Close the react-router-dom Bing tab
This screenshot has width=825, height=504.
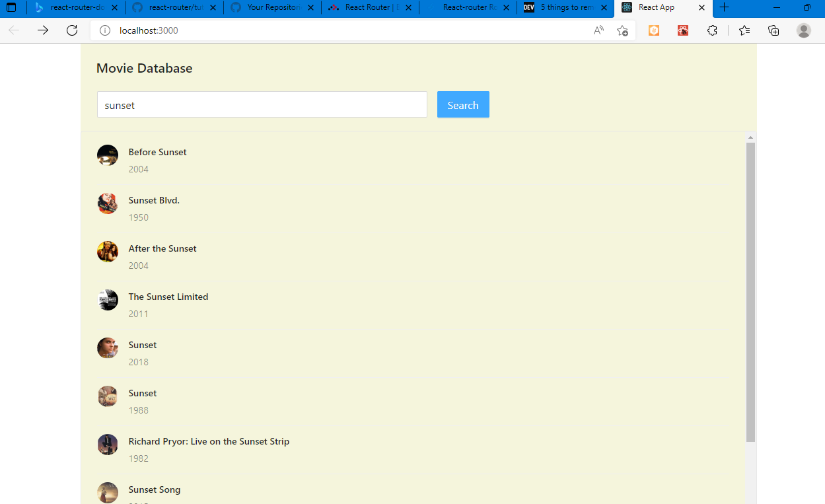click(x=114, y=7)
